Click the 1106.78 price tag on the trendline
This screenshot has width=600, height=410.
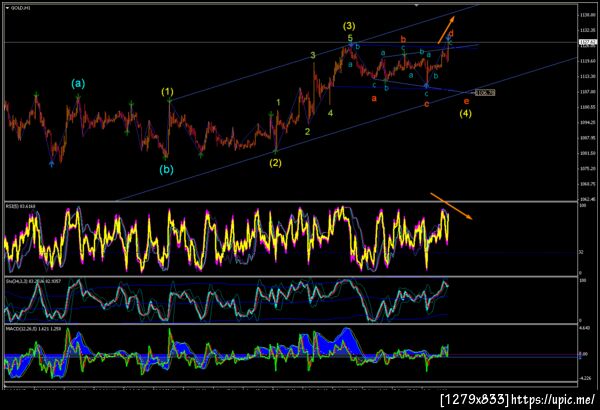click(x=485, y=92)
